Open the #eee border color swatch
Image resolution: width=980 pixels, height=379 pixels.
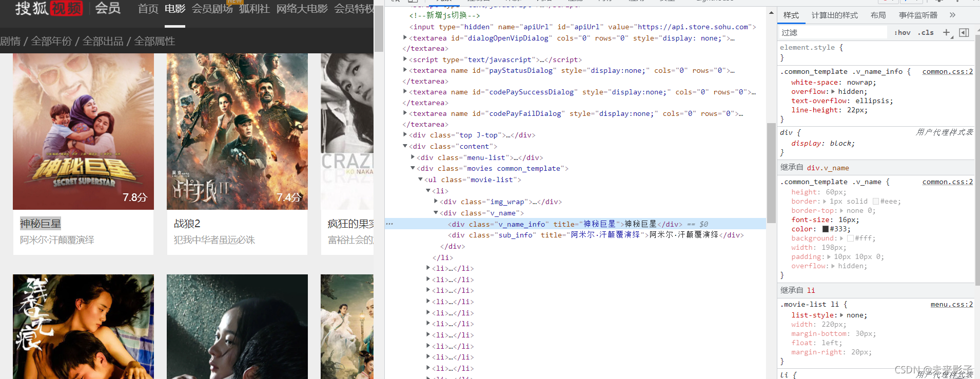876,202
